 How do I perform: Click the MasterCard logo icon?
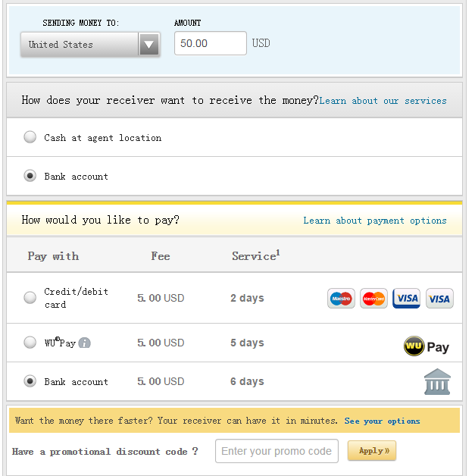pos(373,299)
